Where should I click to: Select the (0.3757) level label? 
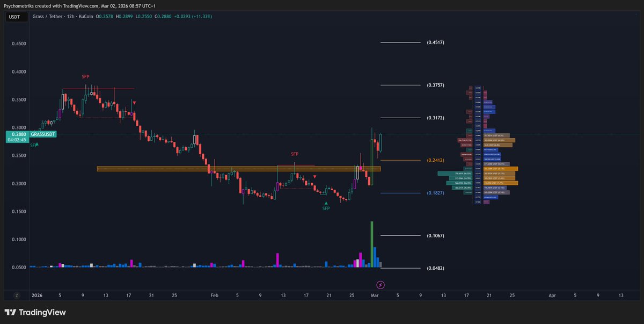435,85
